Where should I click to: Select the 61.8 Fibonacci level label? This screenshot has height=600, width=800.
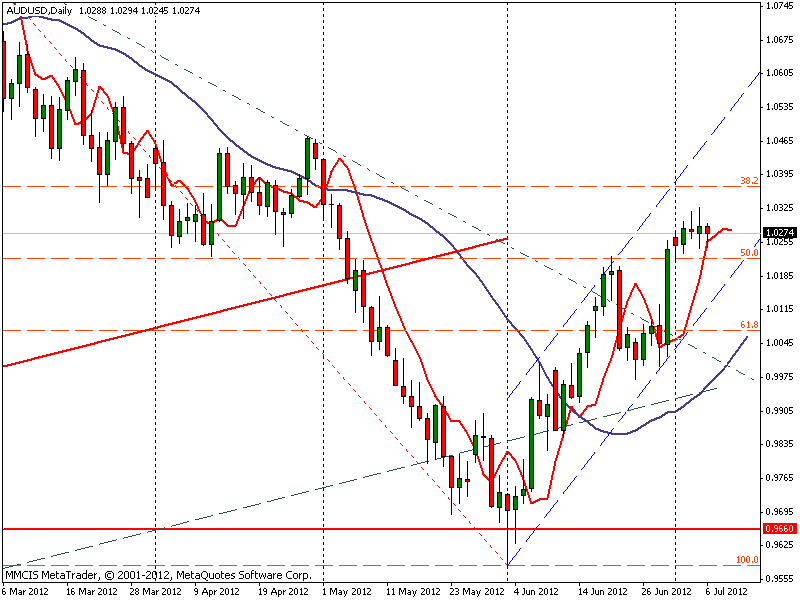pos(749,324)
